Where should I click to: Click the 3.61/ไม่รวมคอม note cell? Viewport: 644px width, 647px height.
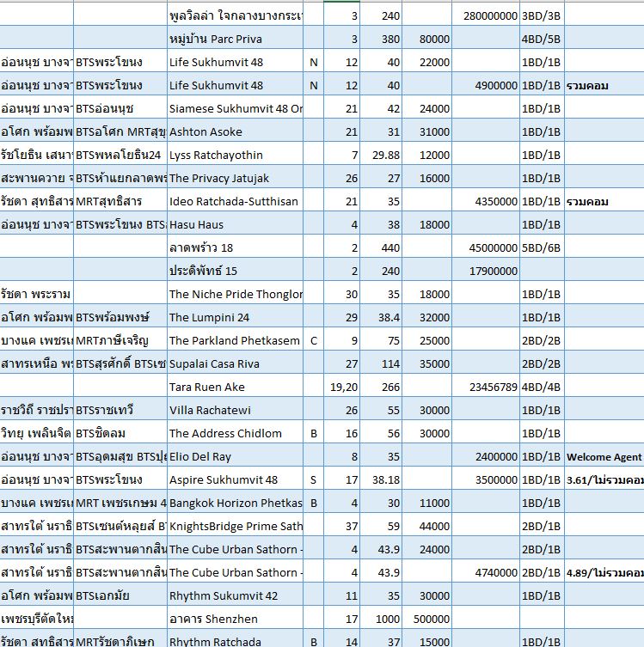coord(604,479)
